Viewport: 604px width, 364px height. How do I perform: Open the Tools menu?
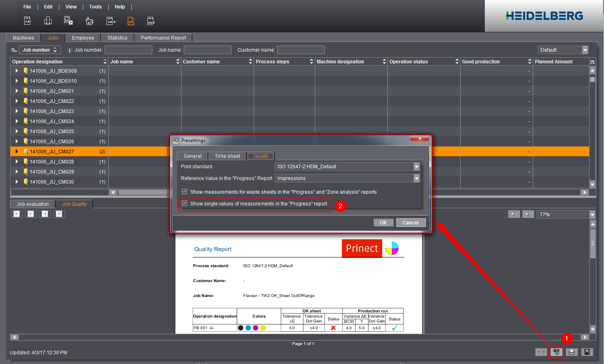95,7
